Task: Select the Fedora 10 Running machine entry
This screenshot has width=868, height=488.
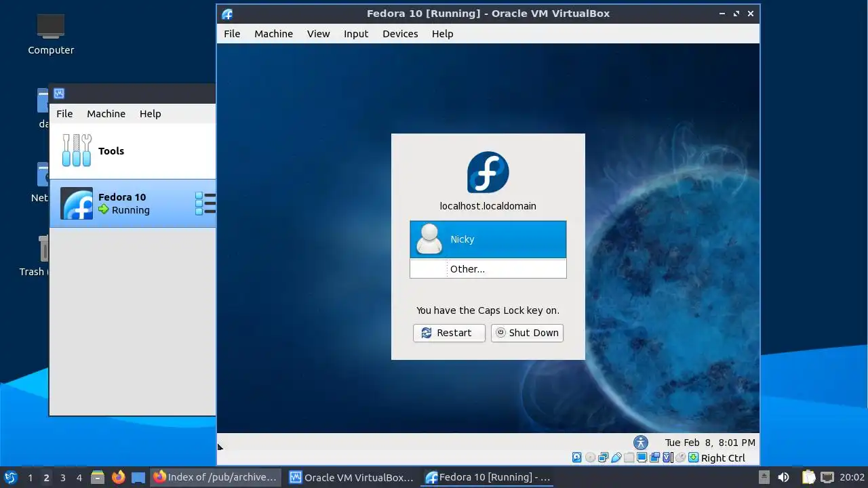Action: click(x=133, y=203)
